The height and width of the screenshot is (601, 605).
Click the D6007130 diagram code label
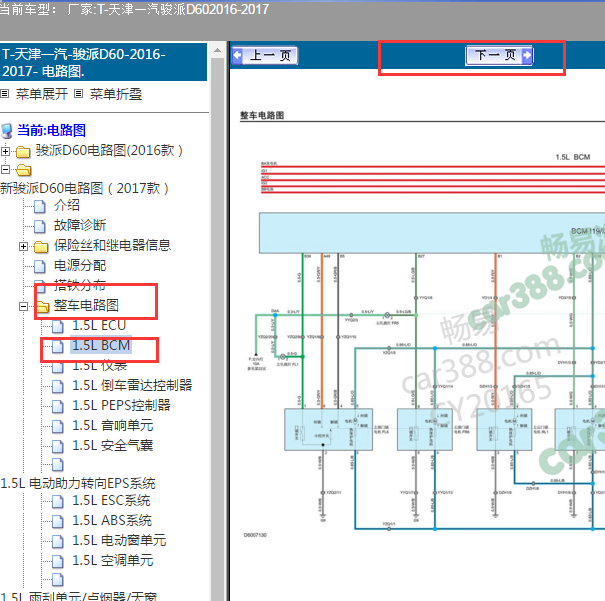pyautogui.click(x=255, y=535)
